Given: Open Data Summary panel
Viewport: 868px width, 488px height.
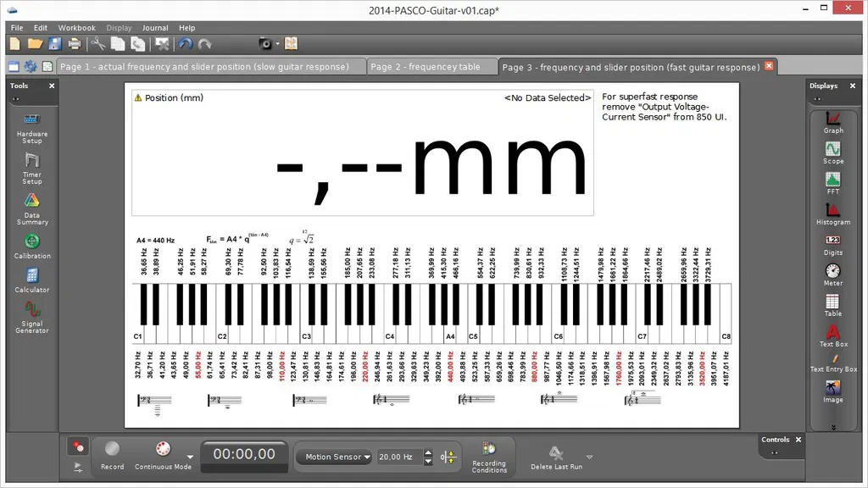Looking at the screenshot, I should (31, 209).
